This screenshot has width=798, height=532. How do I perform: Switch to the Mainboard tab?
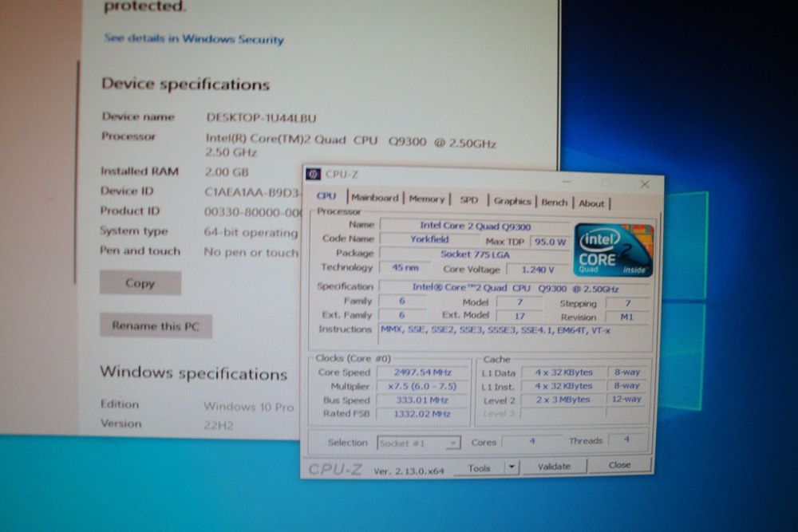point(374,198)
